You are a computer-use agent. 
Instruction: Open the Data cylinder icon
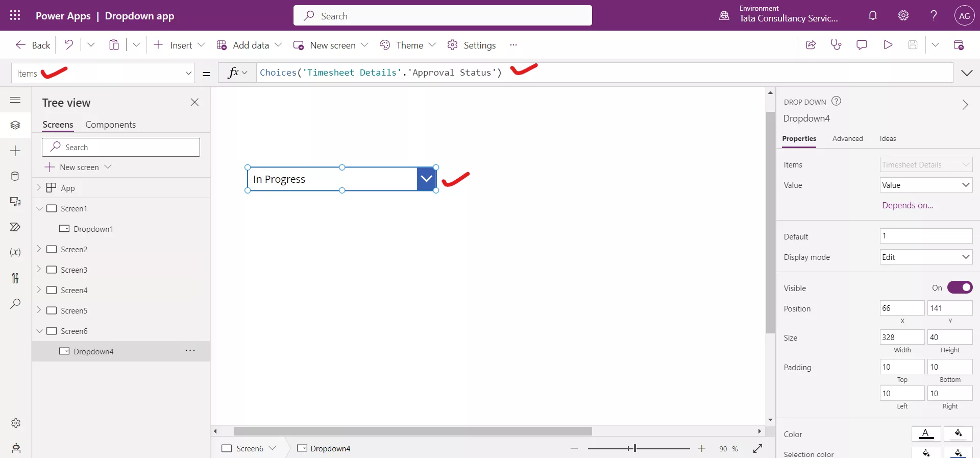click(x=15, y=176)
